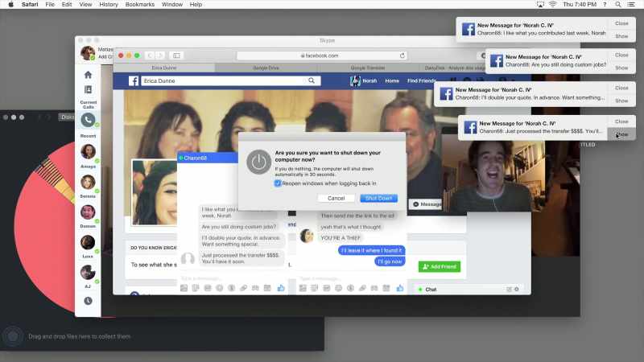Switch to the DaisyDisk Safari tab
This screenshot has width=644, height=362.
pos(454,68)
